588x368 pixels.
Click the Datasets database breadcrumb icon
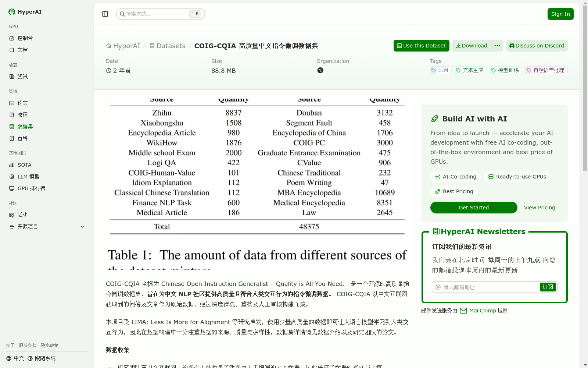pos(152,46)
